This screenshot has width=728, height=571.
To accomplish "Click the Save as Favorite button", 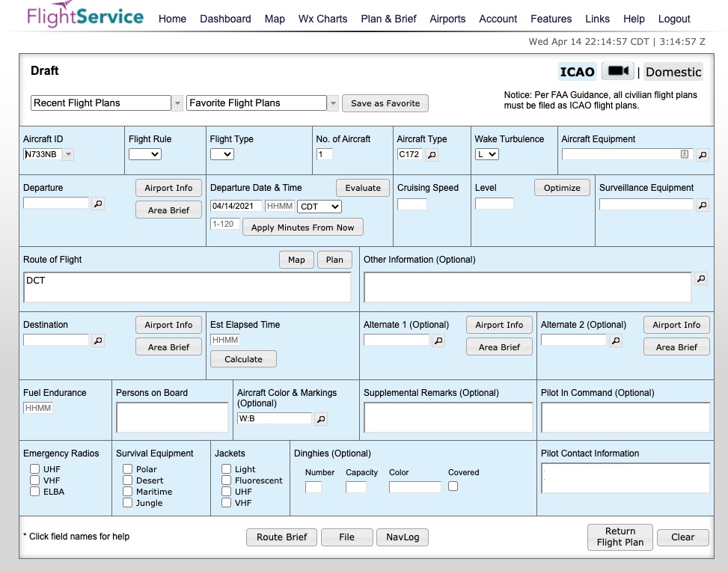I will pos(385,103).
